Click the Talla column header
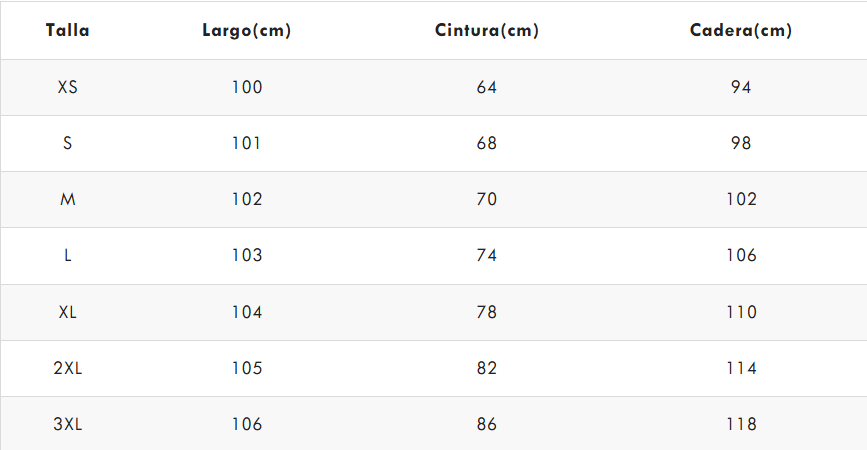 tap(67, 30)
